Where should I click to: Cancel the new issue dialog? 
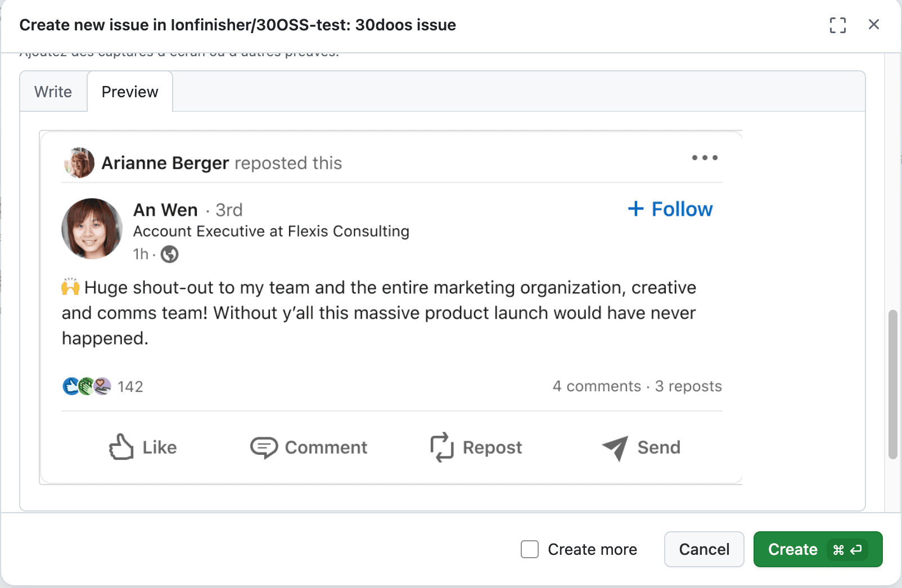[x=703, y=549]
